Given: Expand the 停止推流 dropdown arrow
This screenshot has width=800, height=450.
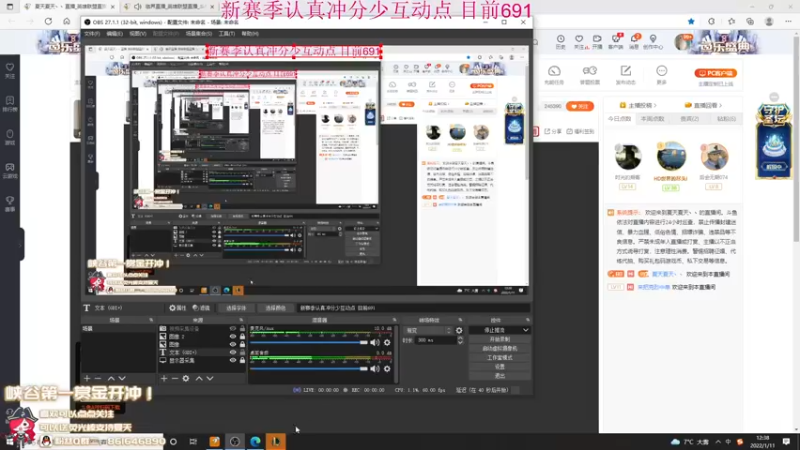Looking at the screenshot, I should tap(526, 330).
